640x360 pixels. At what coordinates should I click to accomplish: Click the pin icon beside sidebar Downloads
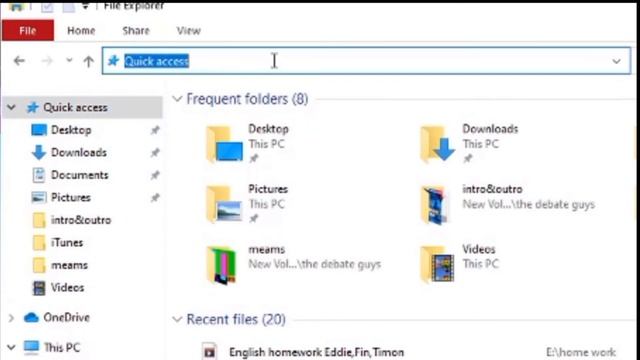coord(155,153)
